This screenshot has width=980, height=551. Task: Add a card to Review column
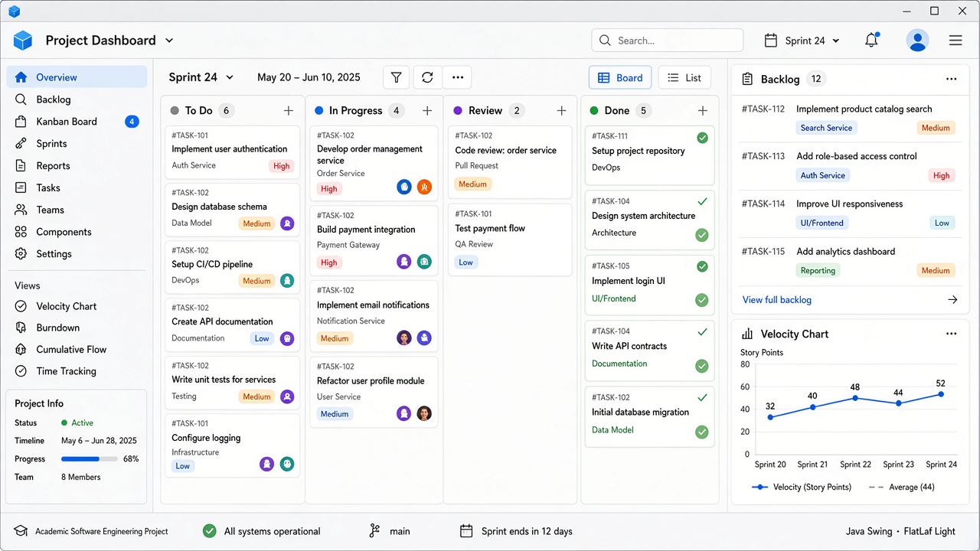pos(561,111)
